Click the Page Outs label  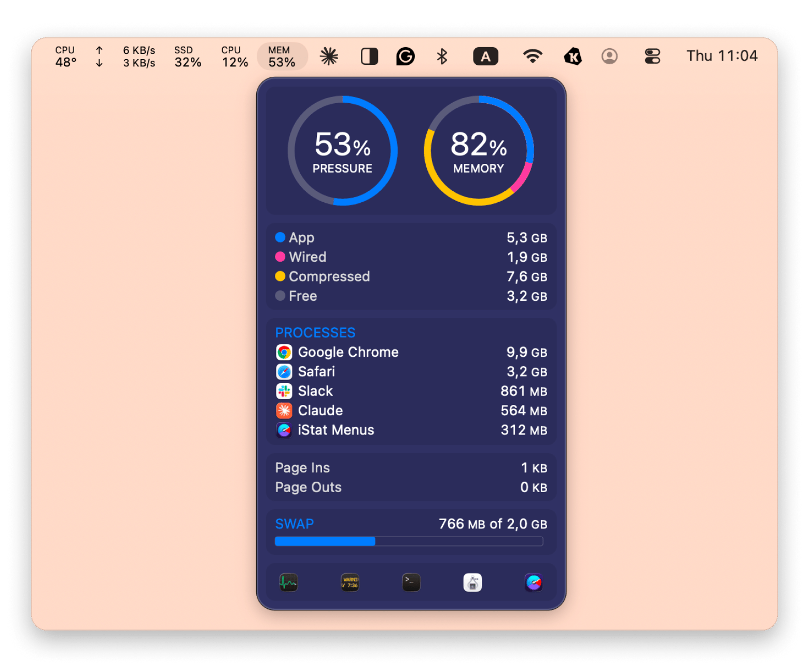[x=308, y=487]
